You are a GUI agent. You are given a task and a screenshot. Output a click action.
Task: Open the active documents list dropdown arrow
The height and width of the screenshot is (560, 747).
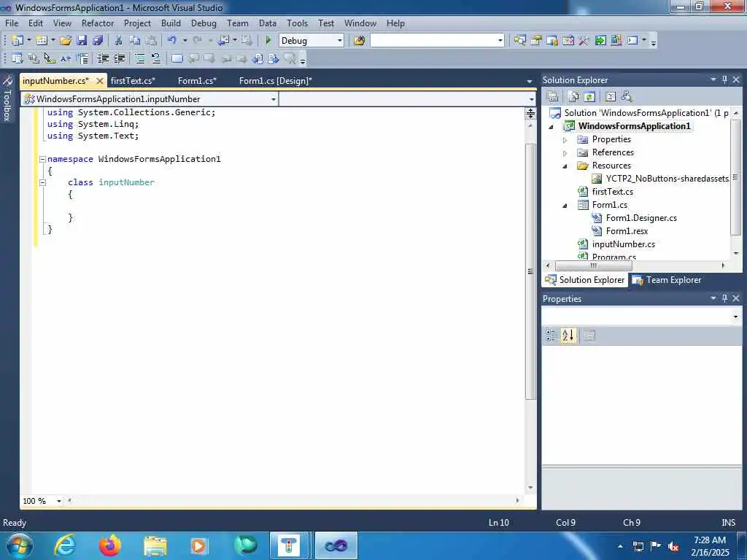530,82
